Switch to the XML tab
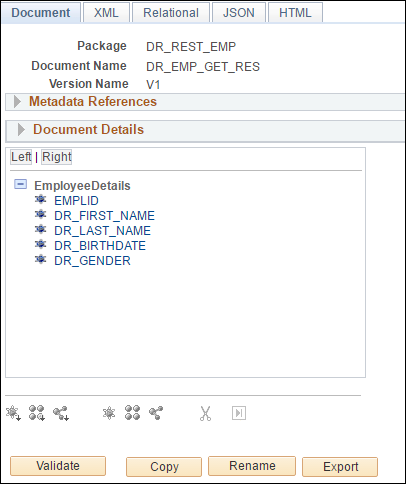This screenshot has height=484, width=406. [106, 13]
